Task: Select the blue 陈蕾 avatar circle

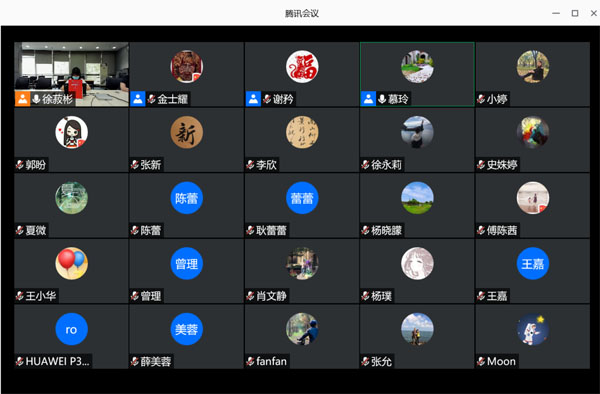Action: [186, 198]
